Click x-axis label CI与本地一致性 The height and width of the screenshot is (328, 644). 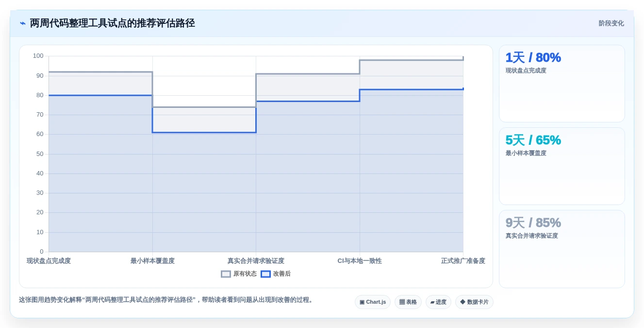coord(360,261)
